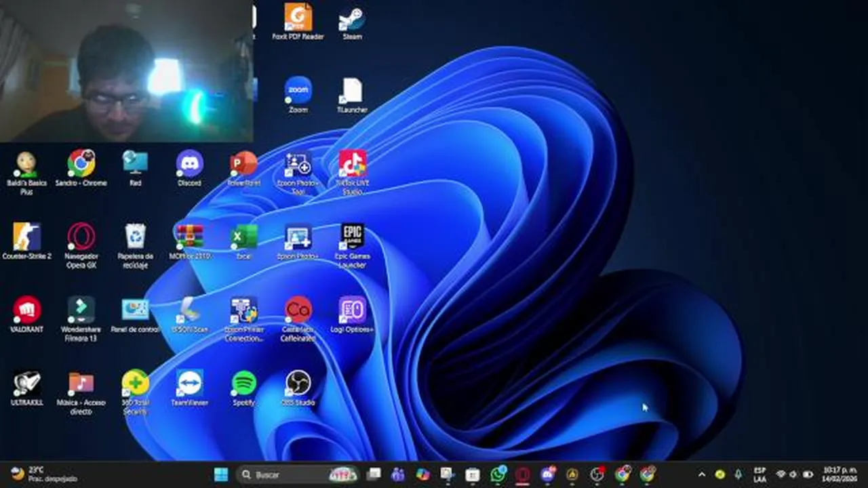Viewport: 868px width, 488px height.
Task: Open the Counter-Strike 2 desktop shortcut
Action: (x=26, y=241)
